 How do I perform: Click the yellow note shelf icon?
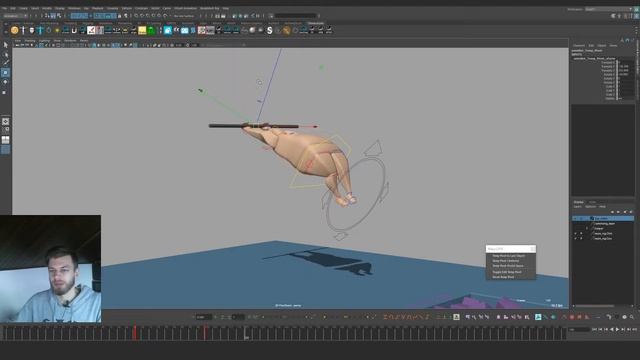tap(142, 30)
